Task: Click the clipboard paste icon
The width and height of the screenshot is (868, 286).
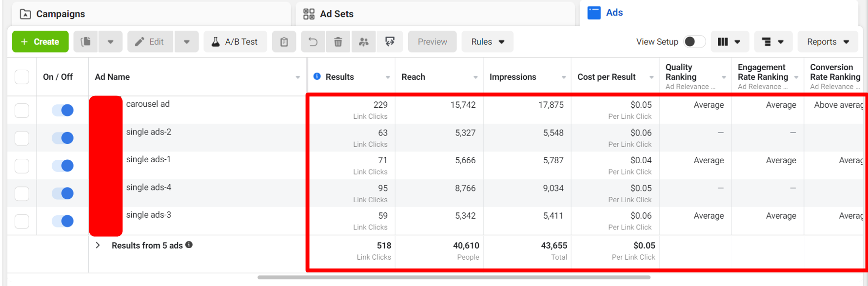Action: [284, 42]
